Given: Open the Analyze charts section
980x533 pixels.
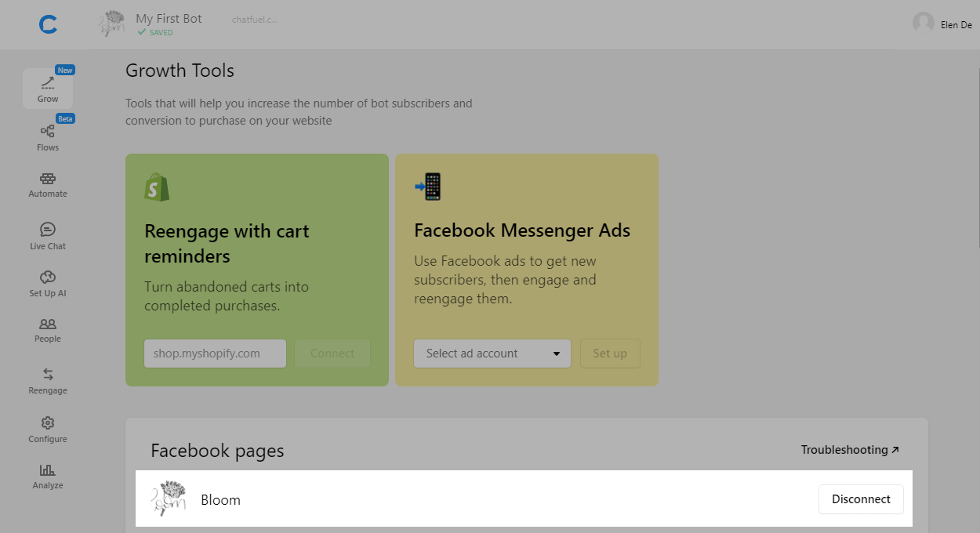Looking at the screenshot, I should tap(48, 475).
